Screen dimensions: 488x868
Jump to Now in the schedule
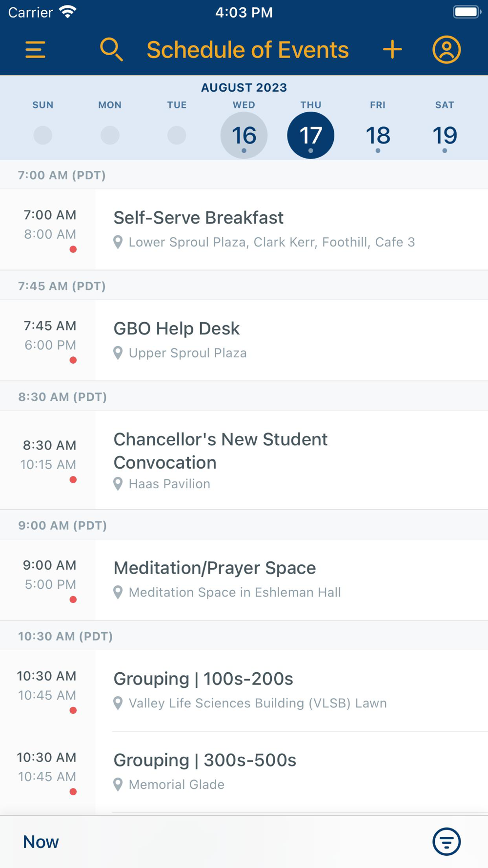click(x=41, y=842)
